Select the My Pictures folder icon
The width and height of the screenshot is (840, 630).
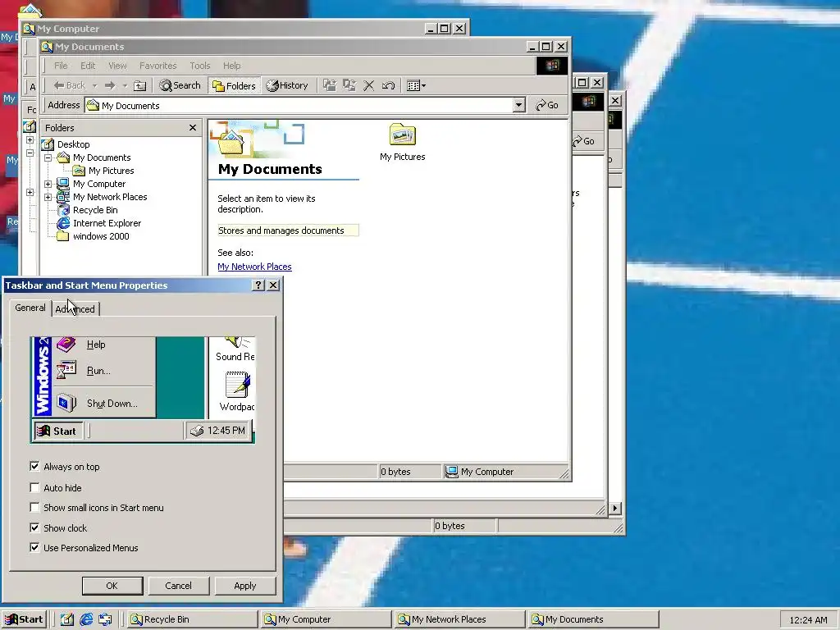pos(402,142)
